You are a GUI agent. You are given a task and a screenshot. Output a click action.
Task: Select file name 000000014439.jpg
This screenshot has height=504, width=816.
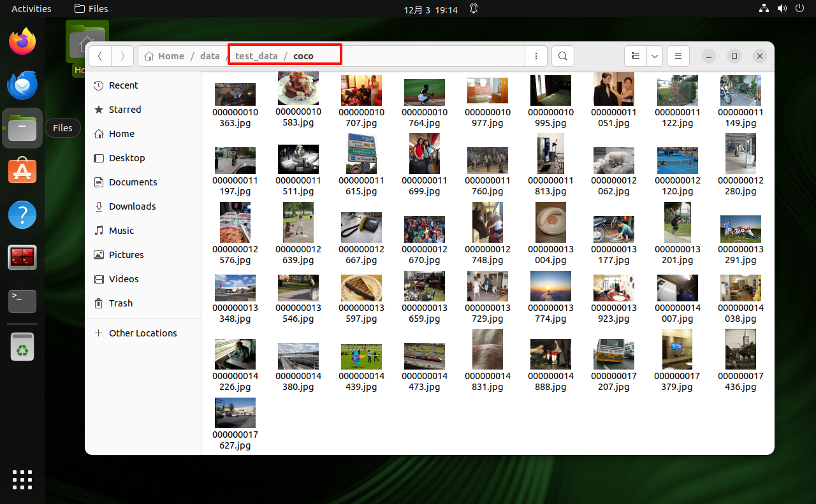click(x=361, y=382)
